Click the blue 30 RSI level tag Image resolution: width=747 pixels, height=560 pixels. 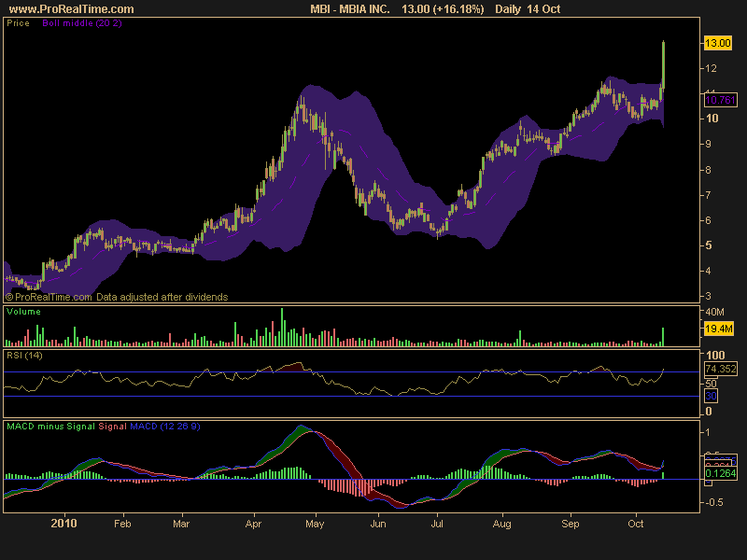click(712, 396)
